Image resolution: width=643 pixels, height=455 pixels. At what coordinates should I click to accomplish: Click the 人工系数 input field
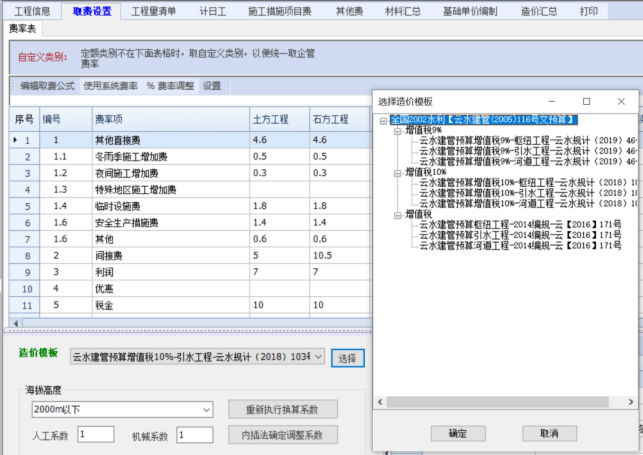pos(96,434)
